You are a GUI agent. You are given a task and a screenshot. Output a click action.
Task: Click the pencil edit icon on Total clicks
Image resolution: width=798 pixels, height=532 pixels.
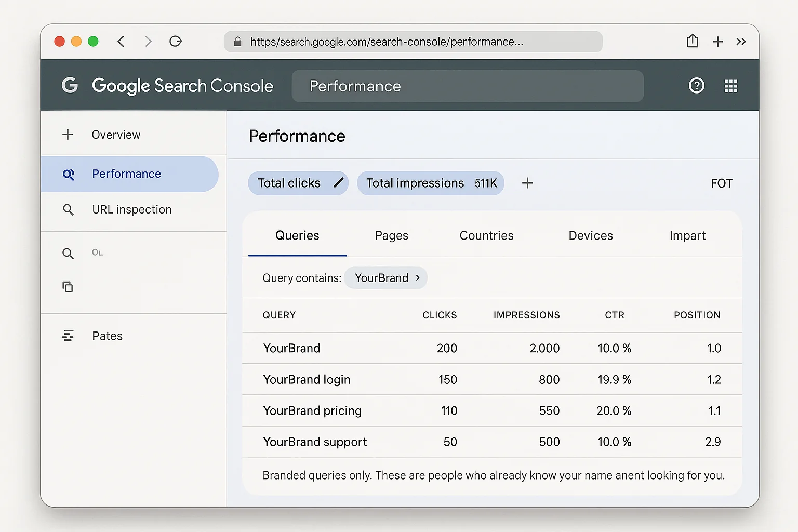click(338, 183)
